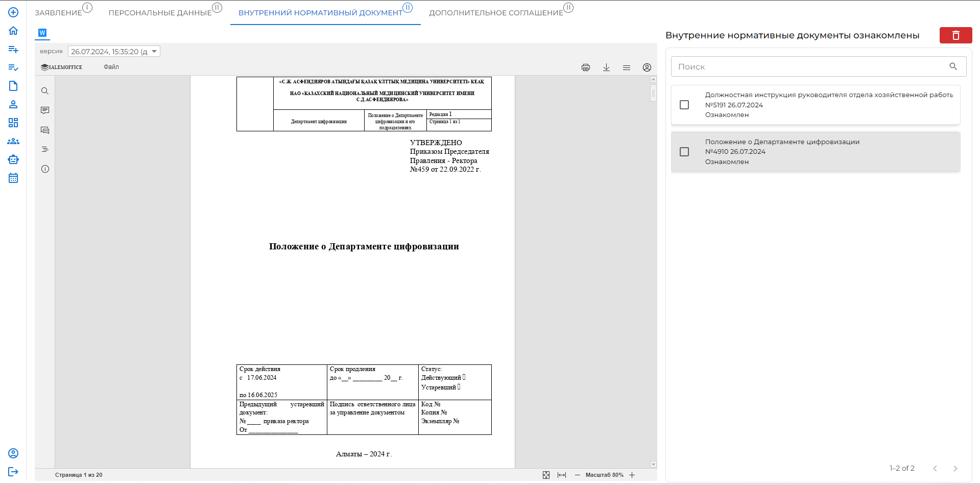Click the logout icon at bottom left
Image resolution: width=980 pixels, height=485 pixels.
13,472
